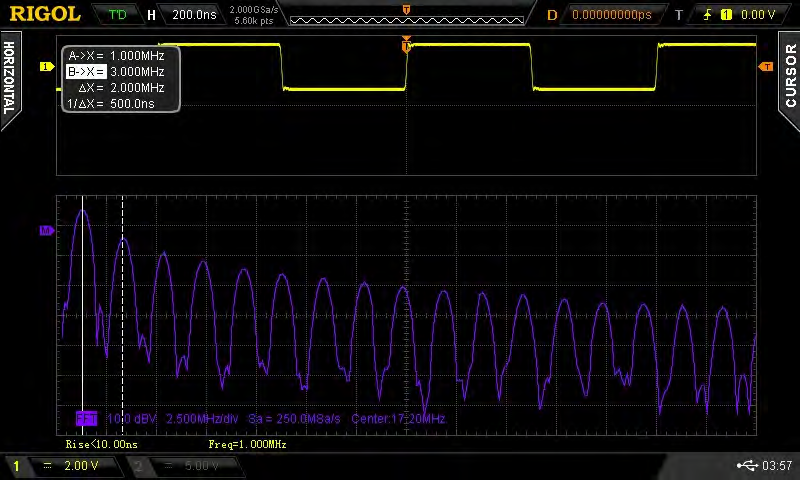Click the channel 2 5.00 V scale value
The width and height of the screenshot is (800, 480).
tap(201, 466)
